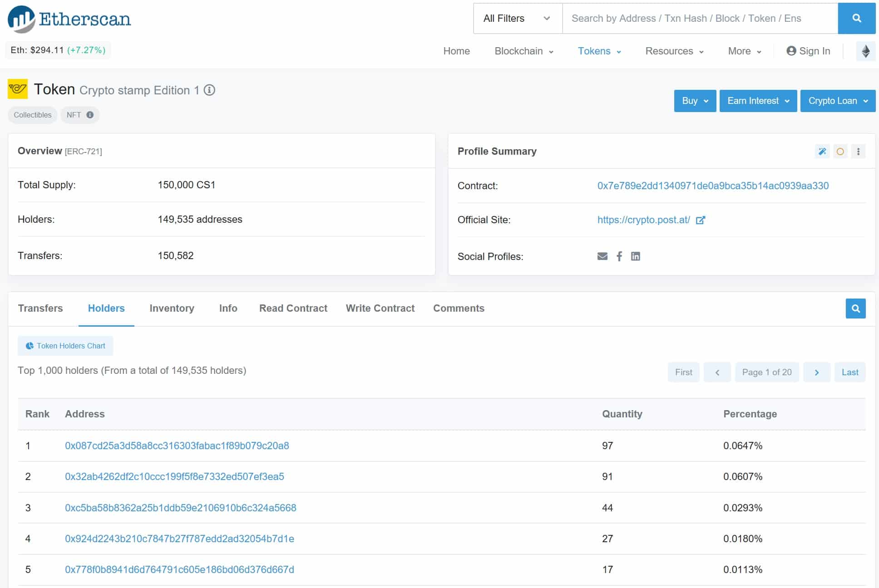Open the Crypto Loan dropdown
The image size is (879, 588).
pos(838,101)
